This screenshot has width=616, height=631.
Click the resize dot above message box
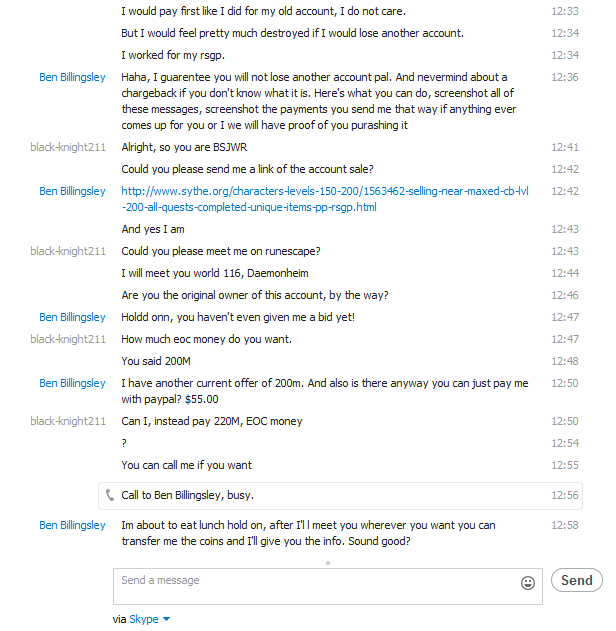[x=327, y=563]
